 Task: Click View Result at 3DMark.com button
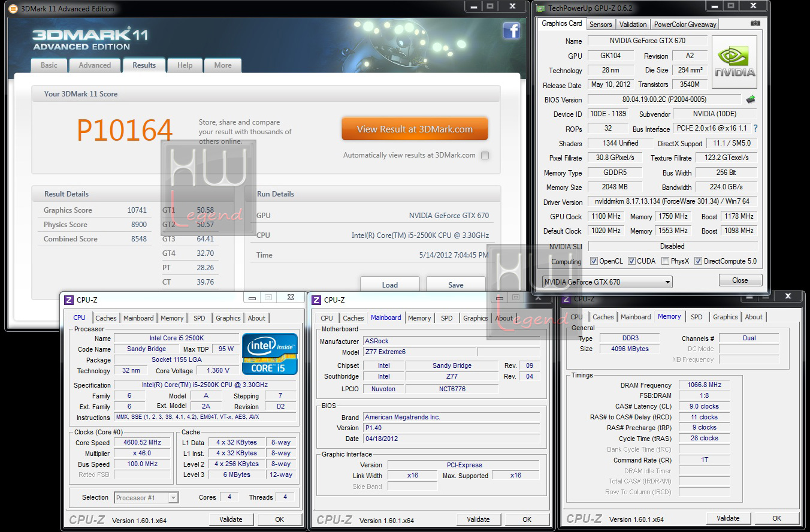tap(415, 129)
